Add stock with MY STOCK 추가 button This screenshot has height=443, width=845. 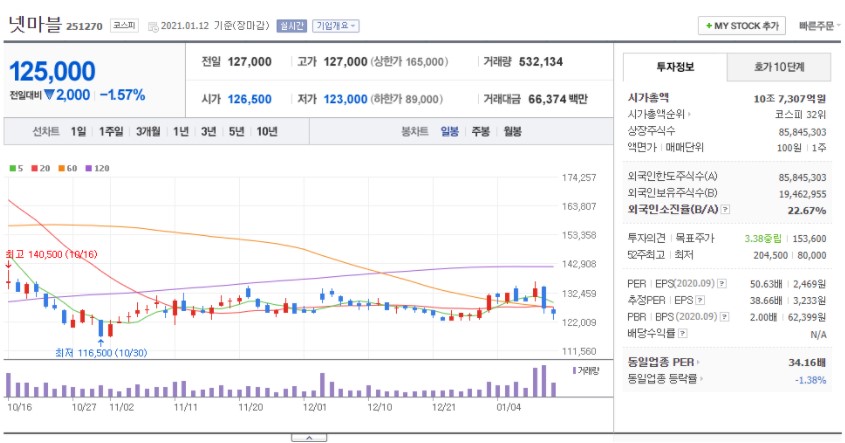(x=742, y=26)
